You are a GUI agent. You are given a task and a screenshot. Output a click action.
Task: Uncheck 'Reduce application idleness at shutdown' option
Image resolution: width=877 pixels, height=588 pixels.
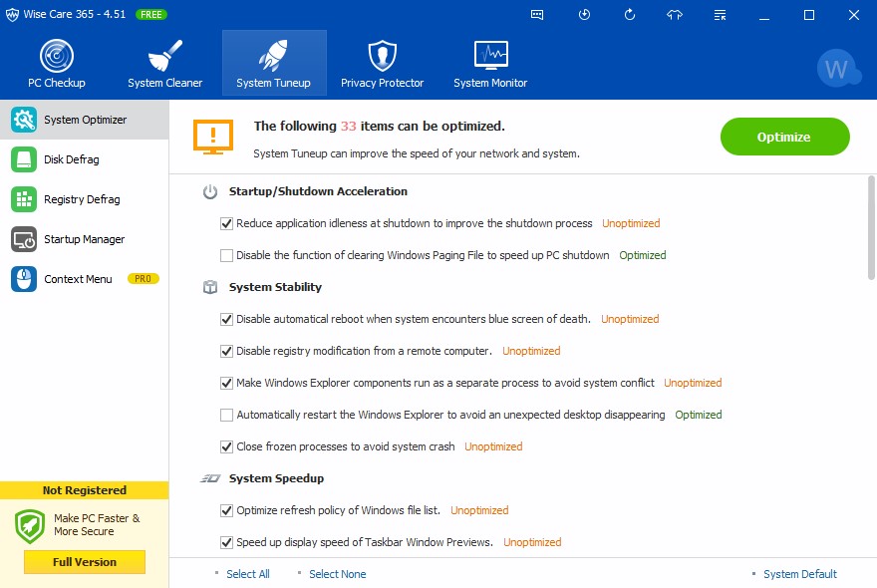tap(226, 223)
